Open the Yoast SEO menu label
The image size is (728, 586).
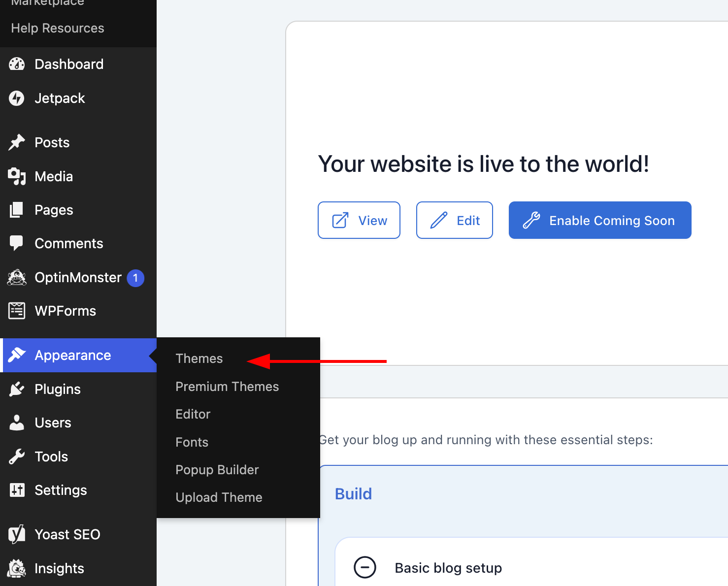67,534
